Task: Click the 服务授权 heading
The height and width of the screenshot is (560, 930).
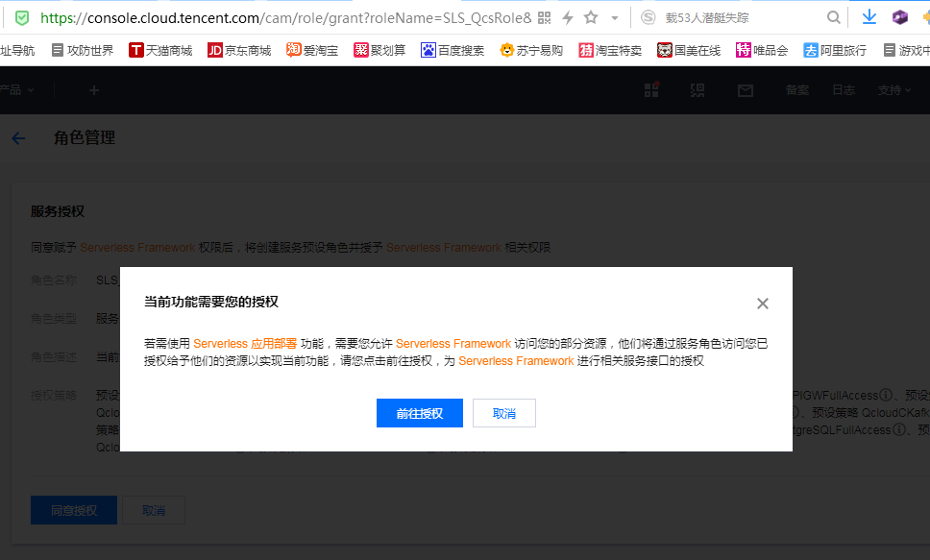Action: 58,211
